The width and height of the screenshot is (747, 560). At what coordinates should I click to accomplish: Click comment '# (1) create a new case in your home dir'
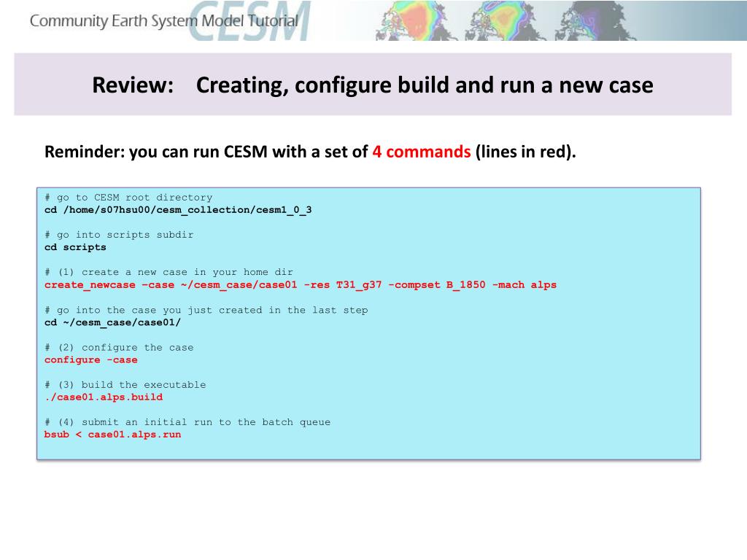coord(169,272)
